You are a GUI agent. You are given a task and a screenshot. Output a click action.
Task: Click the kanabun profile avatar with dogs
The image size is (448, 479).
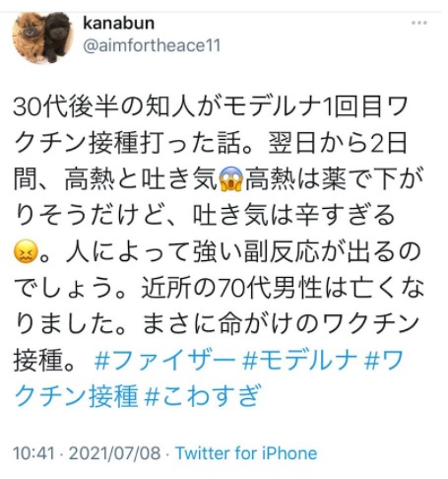coord(42,37)
